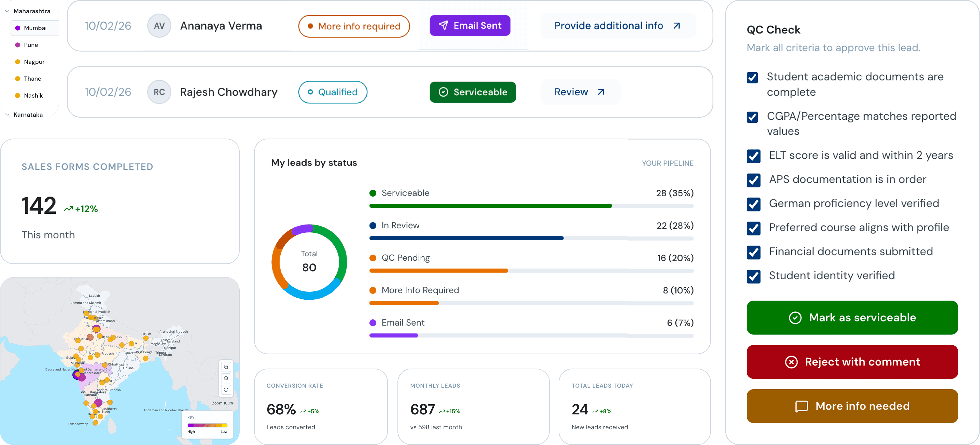Click the paper plane icon on Email Sent
The image size is (980, 445).
(443, 25)
